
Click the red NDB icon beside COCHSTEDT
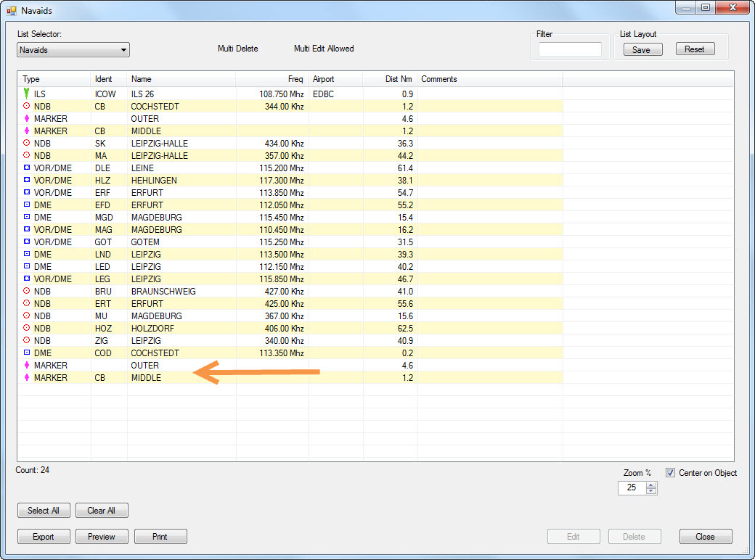pos(27,106)
